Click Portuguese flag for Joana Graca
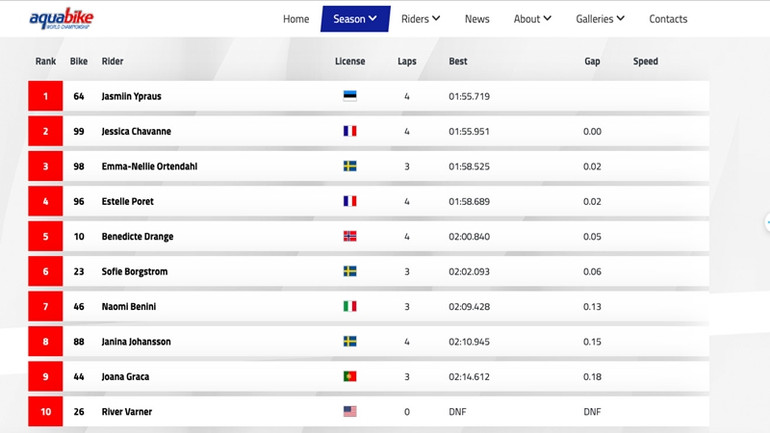The height and width of the screenshot is (433, 770). click(350, 377)
